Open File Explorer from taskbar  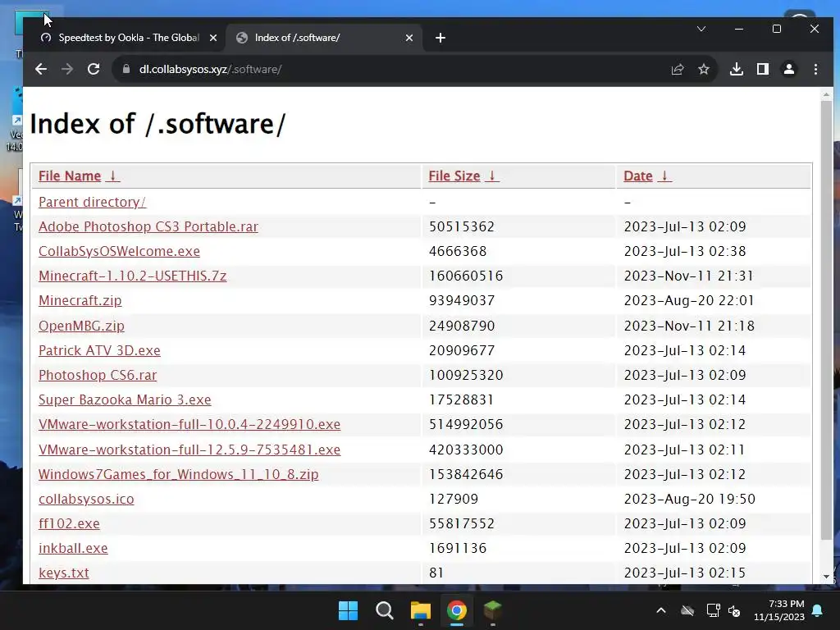point(421,610)
